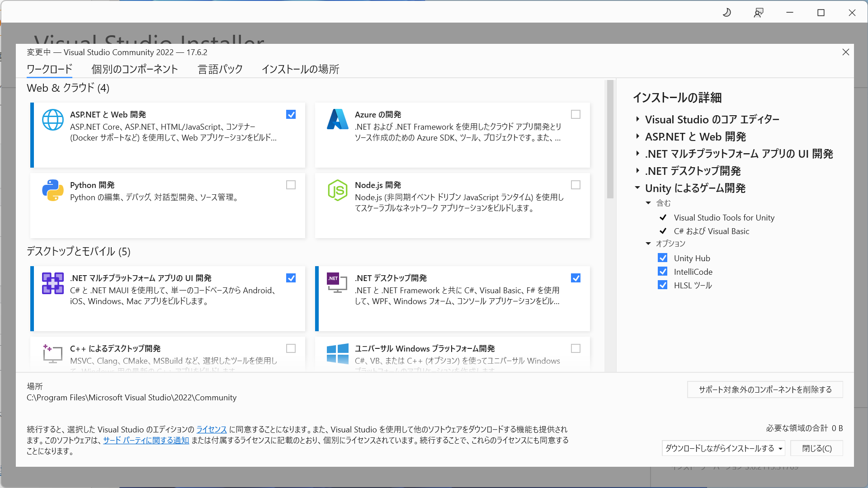
Task: Uncheck .NET デスクトップ開発 workload
Action: (576, 278)
